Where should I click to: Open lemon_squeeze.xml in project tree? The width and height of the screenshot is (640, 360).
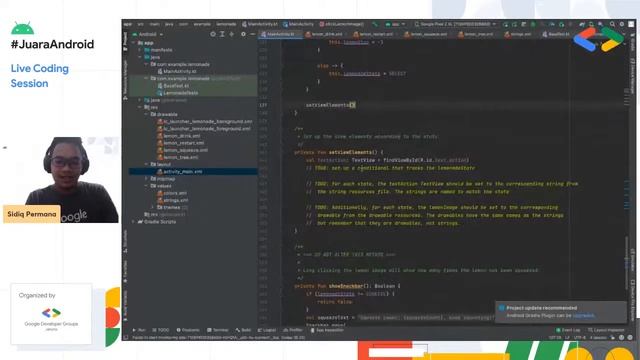(x=182, y=150)
